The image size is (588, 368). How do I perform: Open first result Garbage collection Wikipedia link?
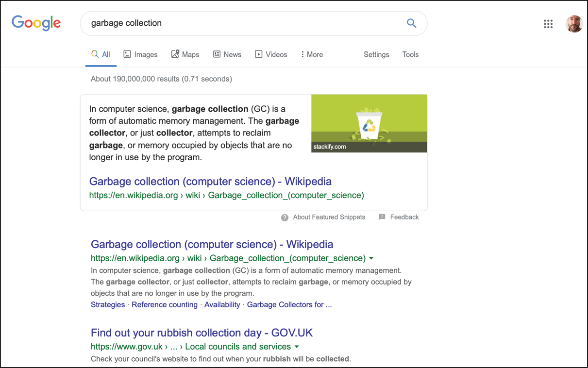212,244
